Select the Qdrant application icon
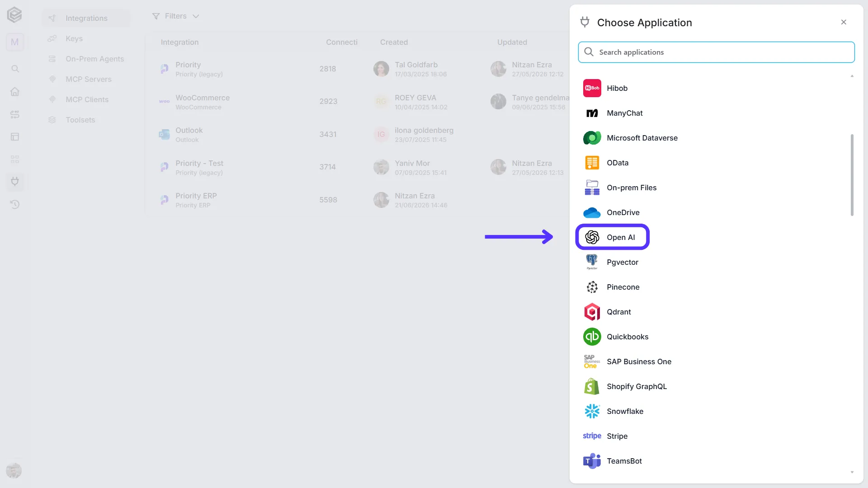Viewport: 868px width, 488px height. point(592,312)
